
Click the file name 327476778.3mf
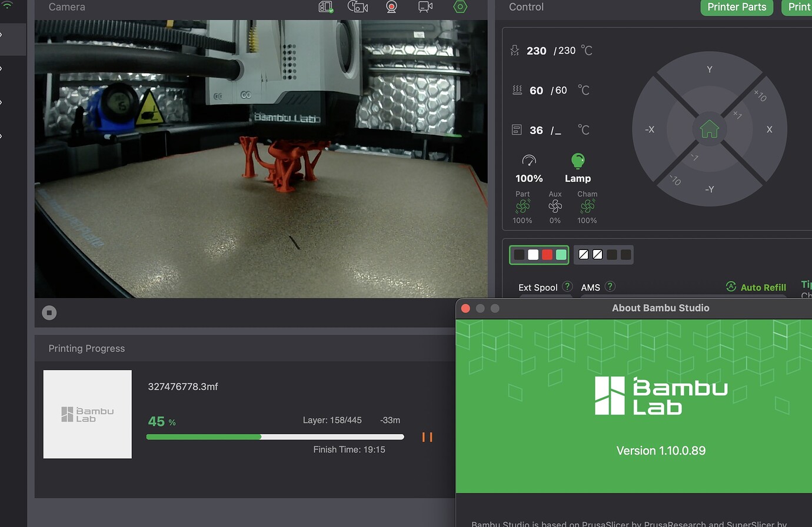click(183, 386)
